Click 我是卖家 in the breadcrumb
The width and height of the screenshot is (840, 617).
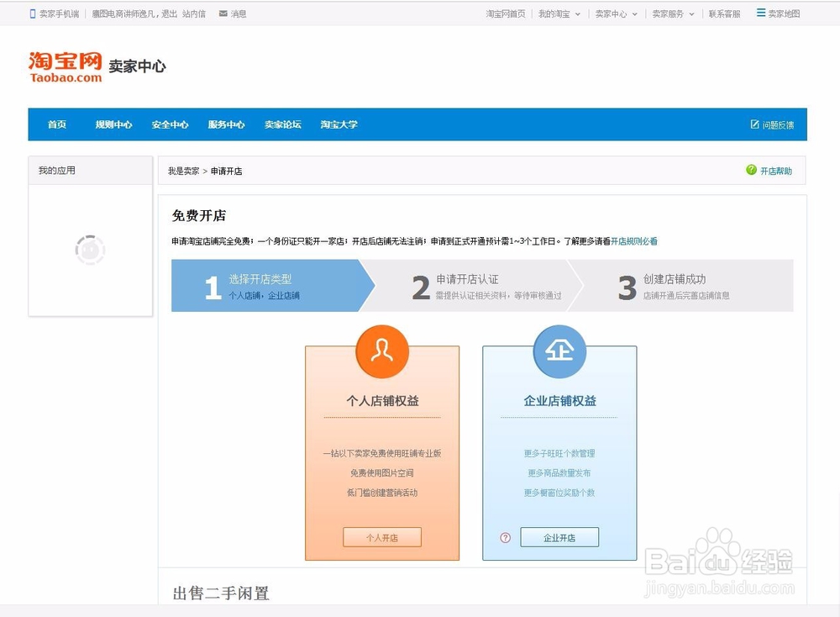(183, 171)
